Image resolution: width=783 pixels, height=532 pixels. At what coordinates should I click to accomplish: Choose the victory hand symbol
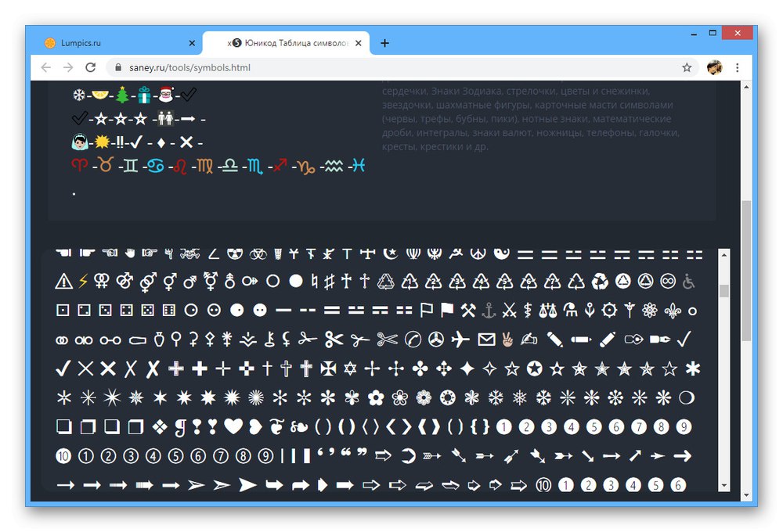click(507, 340)
